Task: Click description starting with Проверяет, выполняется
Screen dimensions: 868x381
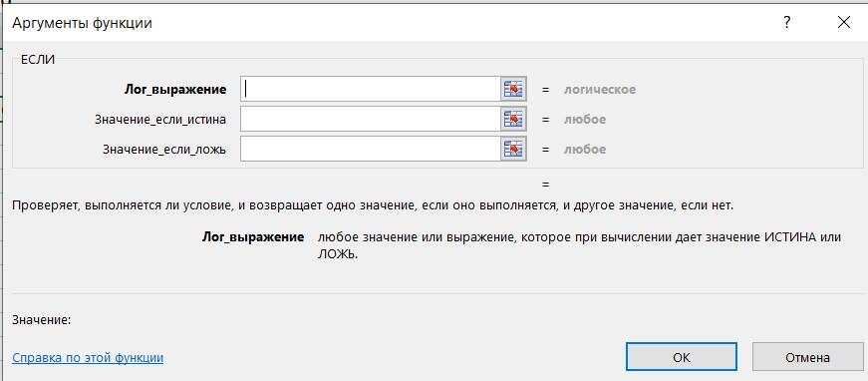Action: 373,206
